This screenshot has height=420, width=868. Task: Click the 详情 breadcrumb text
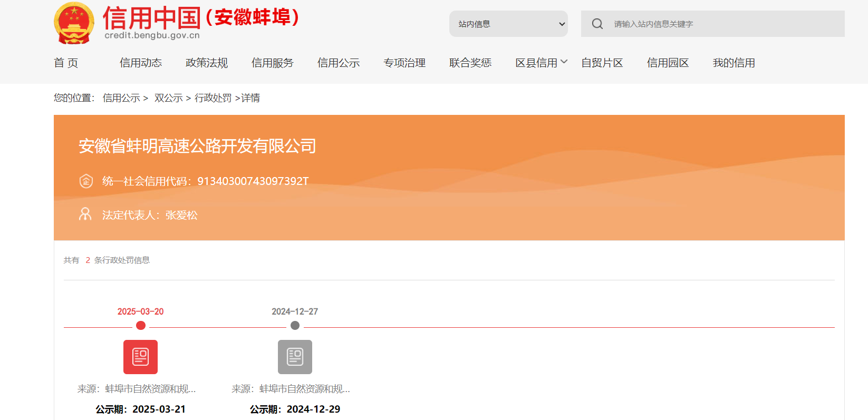tap(250, 98)
